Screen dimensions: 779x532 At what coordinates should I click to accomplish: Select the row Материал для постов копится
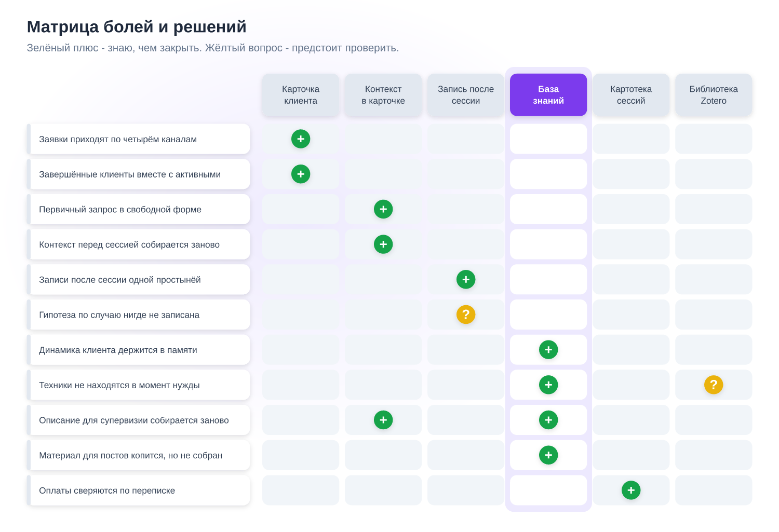pyautogui.click(x=139, y=455)
